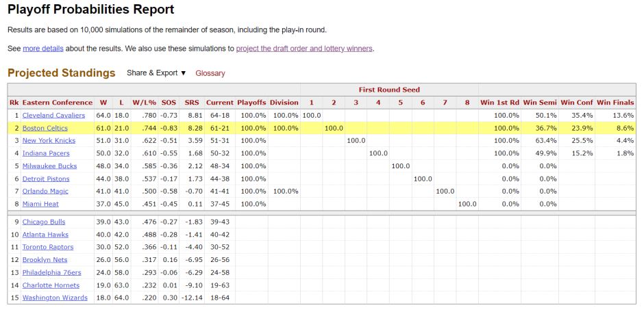This screenshot has width=644, height=314.
Task: Click the 19-63 Hornets record cell
Action: click(220, 285)
